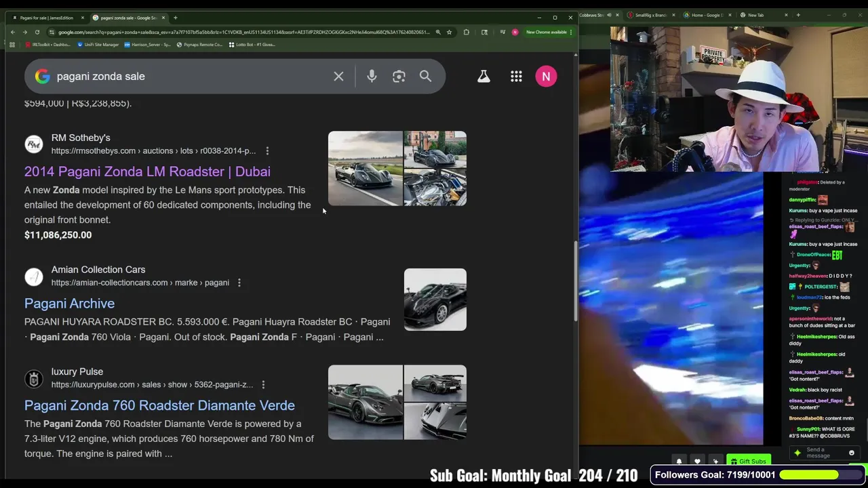Open bookmarks apps grid icon
The width and height of the screenshot is (868, 488).
pyautogui.click(x=12, y=45)
